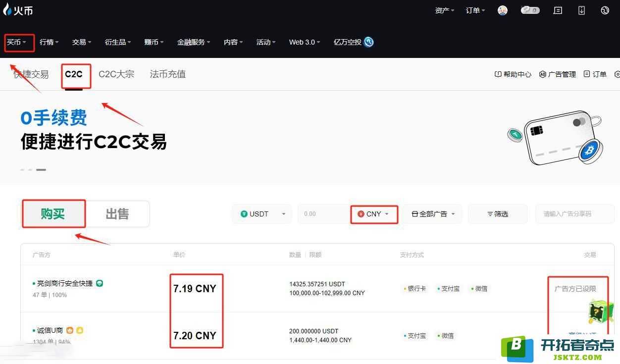Click the airdrop badge icon beside 亿万空投

[x=368, y=42]
